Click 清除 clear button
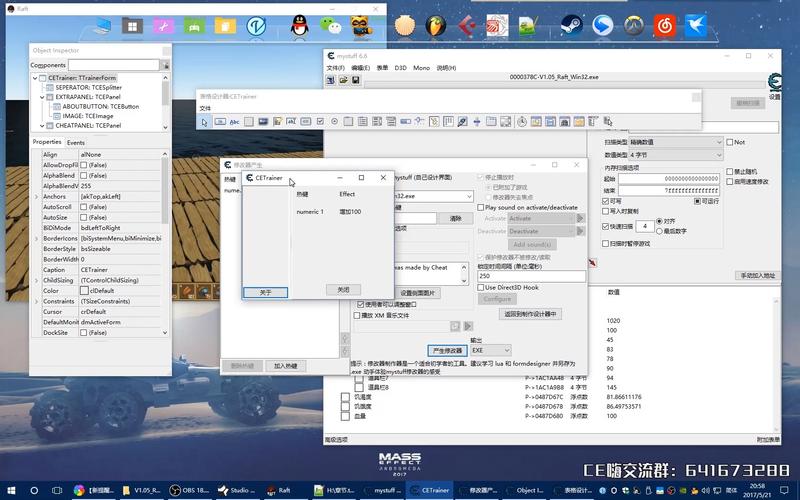The width and height of the screenshot is (800, 500). point(456,218)
